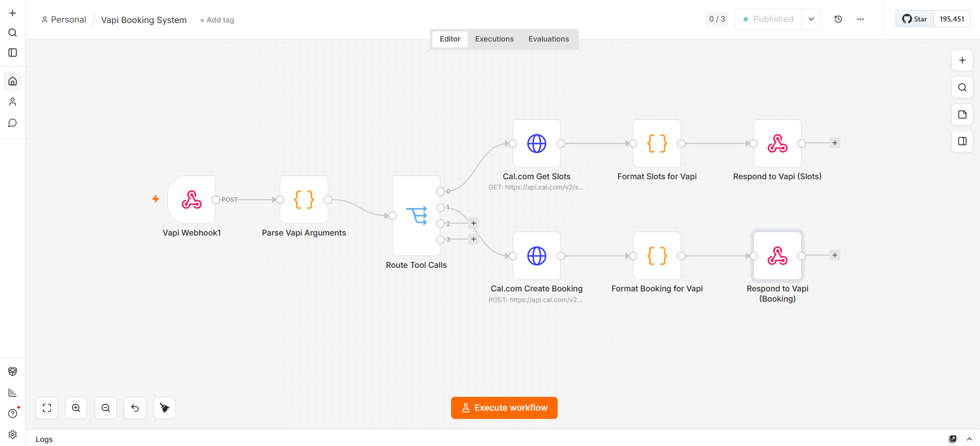This screenshot has width=980, height=446.
Task: Open the canvas node search button
Action: 962,88
